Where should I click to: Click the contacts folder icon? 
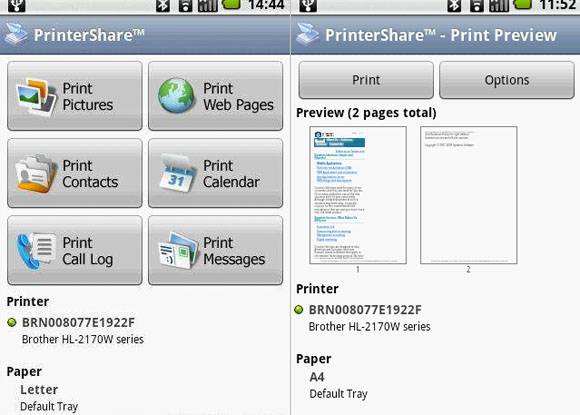coord(36,174)
